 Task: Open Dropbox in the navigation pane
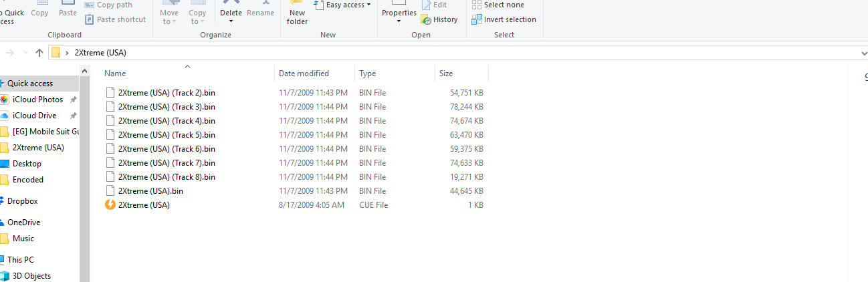22,201
